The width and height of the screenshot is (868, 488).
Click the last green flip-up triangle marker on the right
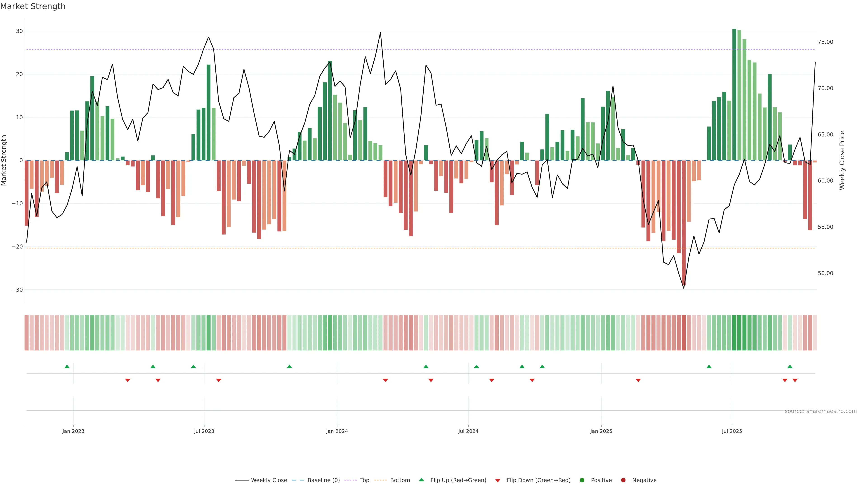pyautogui.click(x=790, y=366)
